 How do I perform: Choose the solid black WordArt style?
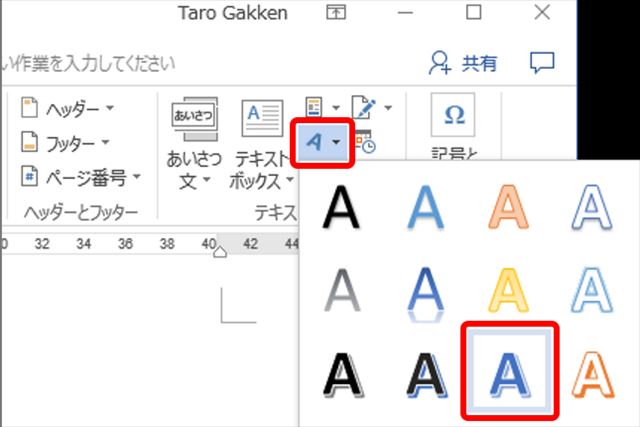(341, 207)
